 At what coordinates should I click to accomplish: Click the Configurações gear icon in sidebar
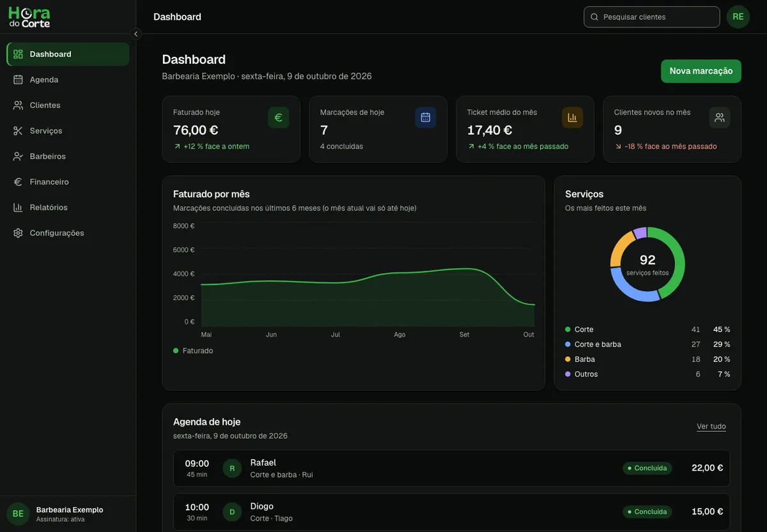point(18,233)
